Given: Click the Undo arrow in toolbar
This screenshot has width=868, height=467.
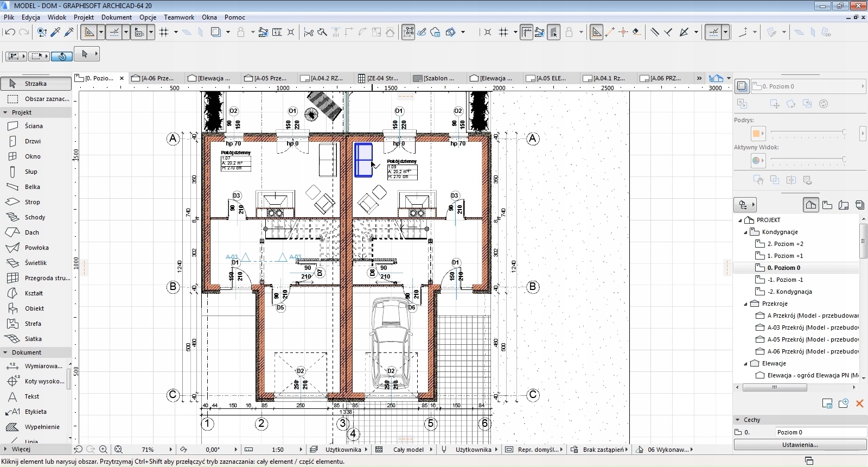Looking at the screenshot, I should click(x=10, y=33).
